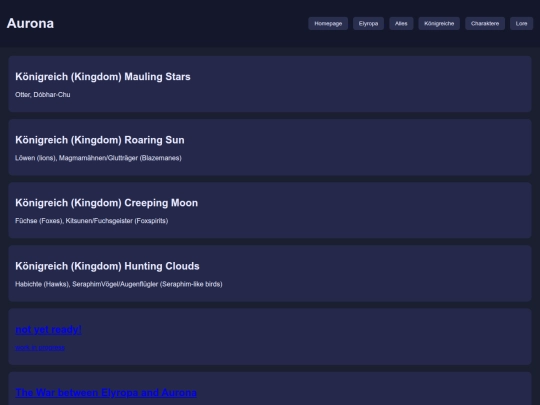Select the Creeping Moon kingdom heading
The image size is (540, 405).
tap(106, 203)
